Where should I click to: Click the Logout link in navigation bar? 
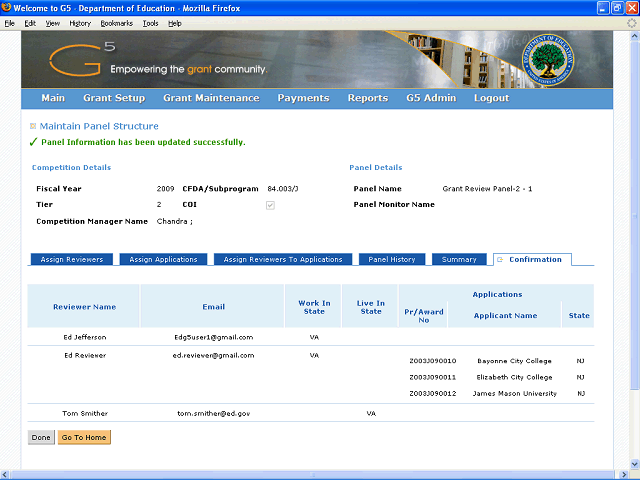point(491,98)
